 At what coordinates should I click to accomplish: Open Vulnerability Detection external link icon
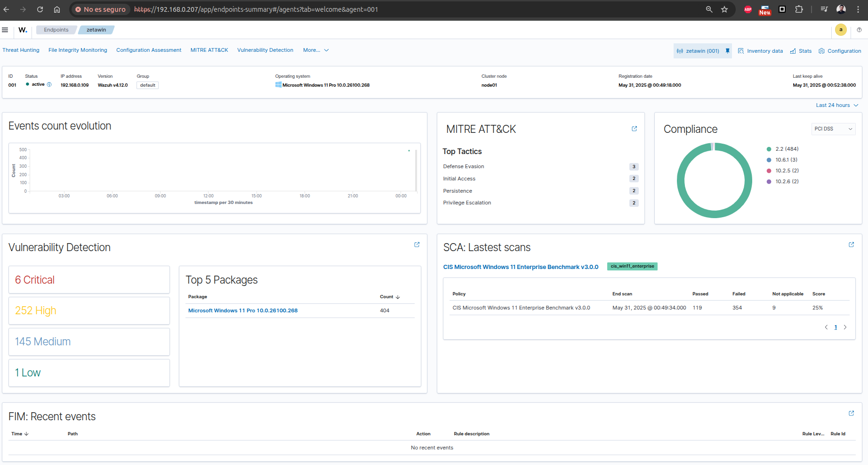[417, 245]
